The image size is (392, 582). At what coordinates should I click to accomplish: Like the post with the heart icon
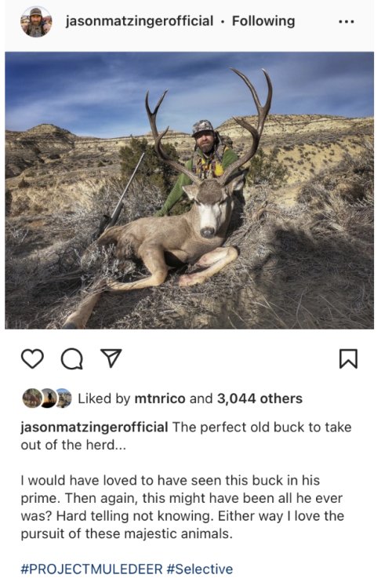[32, 359]
